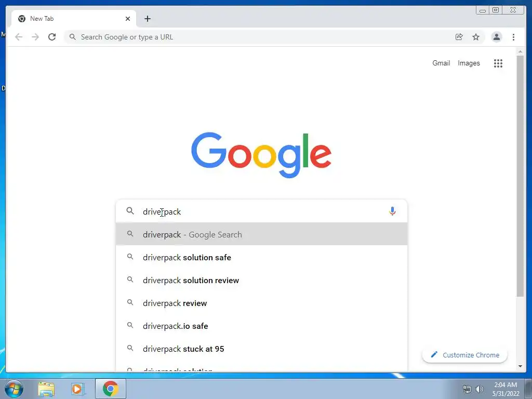
Task: Select the New Tab tab
Action: 74,19
